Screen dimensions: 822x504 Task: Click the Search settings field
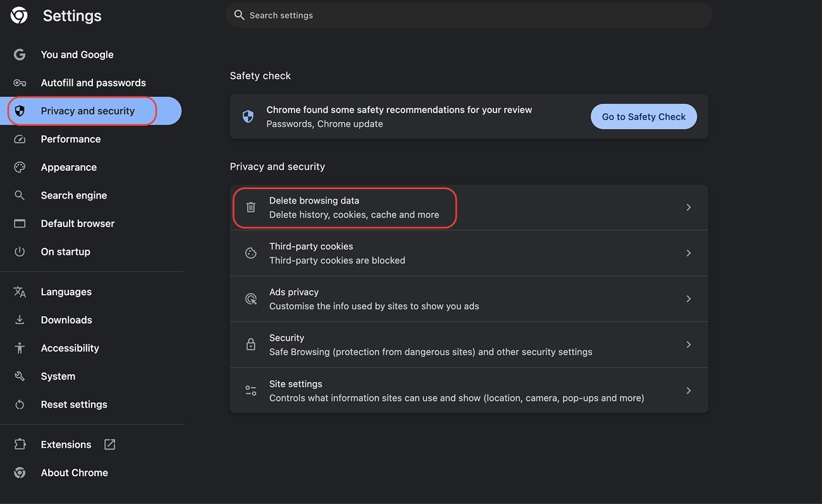469,15
